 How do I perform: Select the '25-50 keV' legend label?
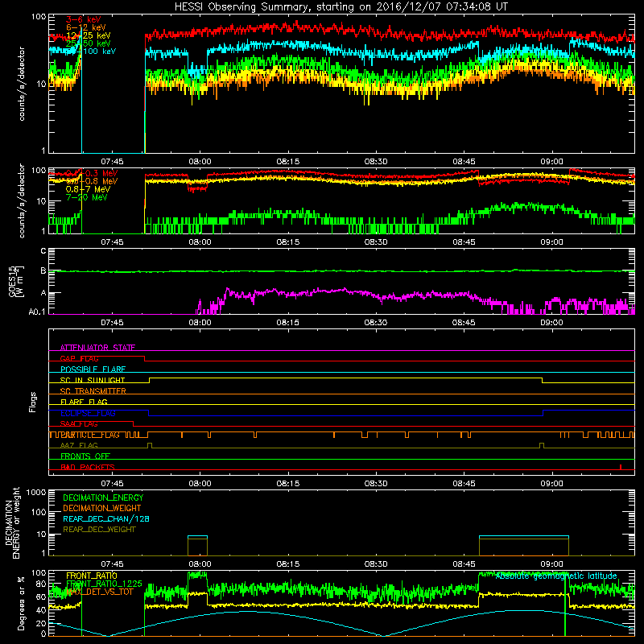89,43
